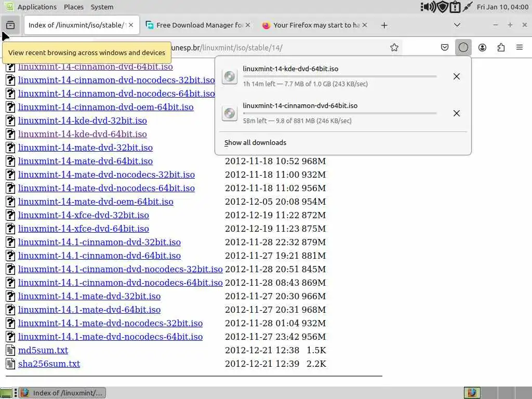Save page to Pocket icon
532x399 pixels.
coord(445,47)
